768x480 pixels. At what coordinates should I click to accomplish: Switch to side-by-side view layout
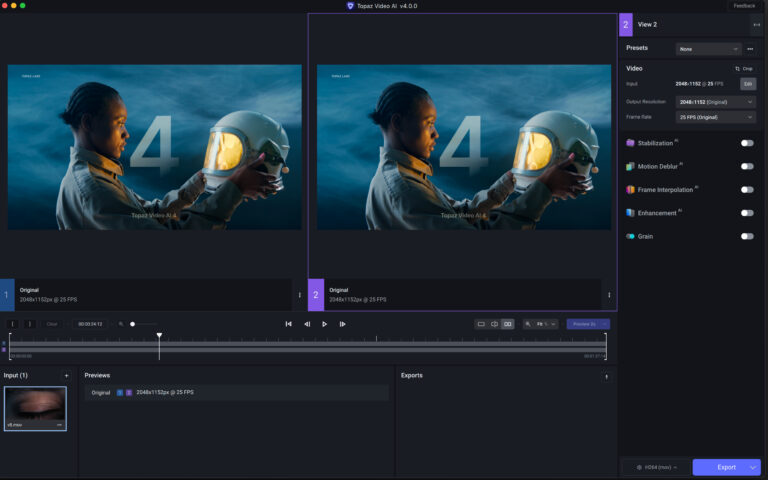508,324
